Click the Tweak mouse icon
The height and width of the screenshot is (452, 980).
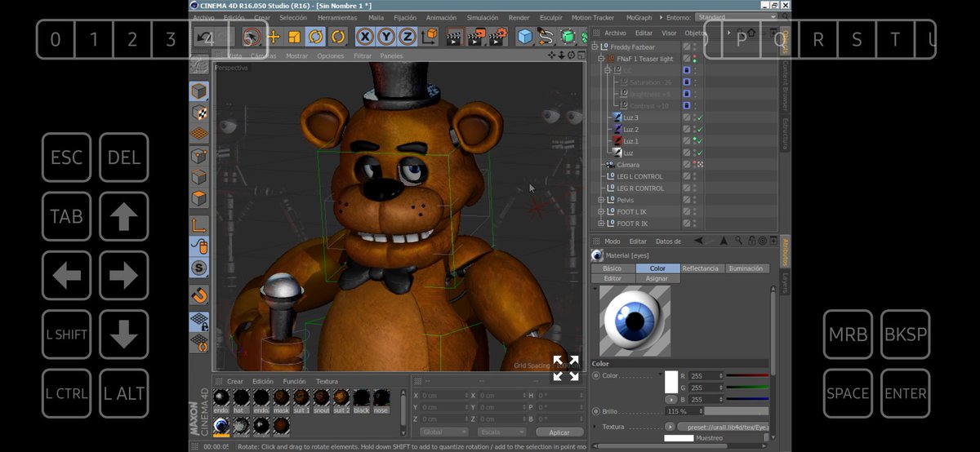tap(199, 246)
